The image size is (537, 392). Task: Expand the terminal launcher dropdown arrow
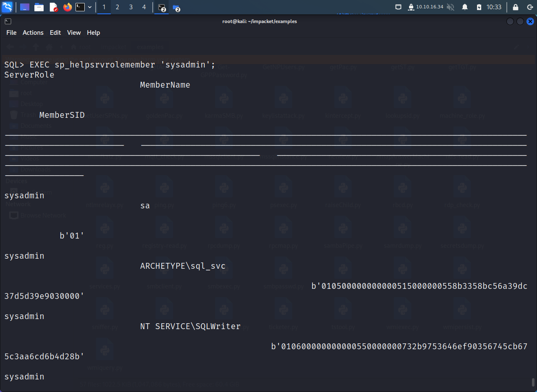click(90, 7)
